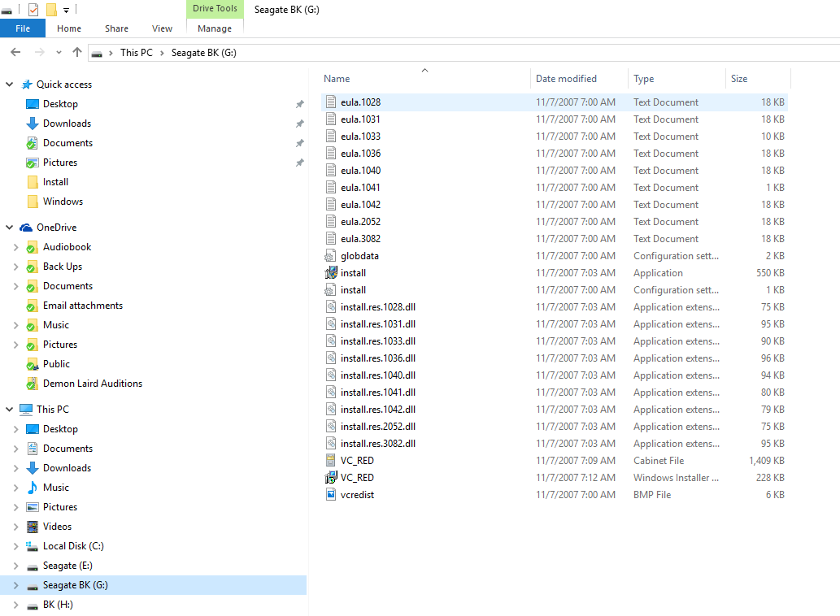Select the eula.3082 text document icon
The image size is (840, 616).
[x=331, y=239]
